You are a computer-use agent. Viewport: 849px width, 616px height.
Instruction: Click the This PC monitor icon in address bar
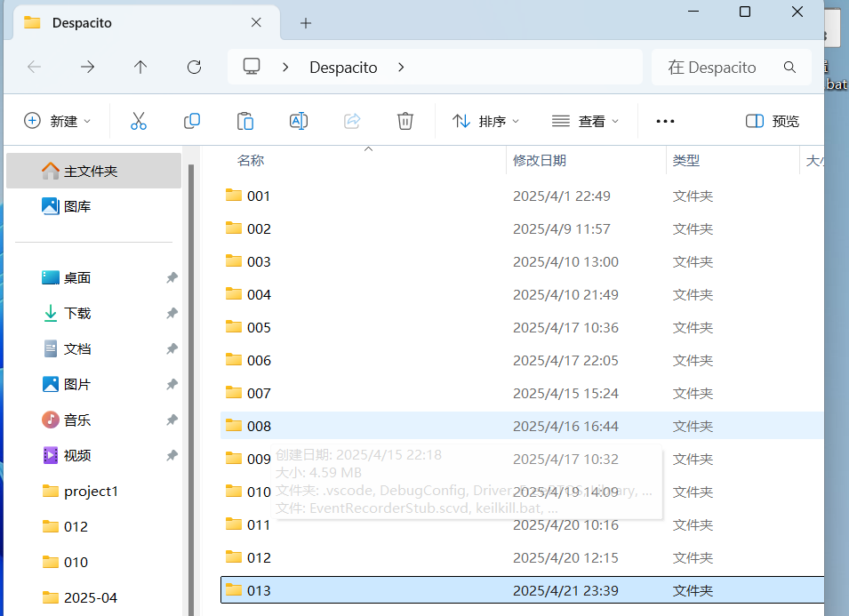coord(252,67)
